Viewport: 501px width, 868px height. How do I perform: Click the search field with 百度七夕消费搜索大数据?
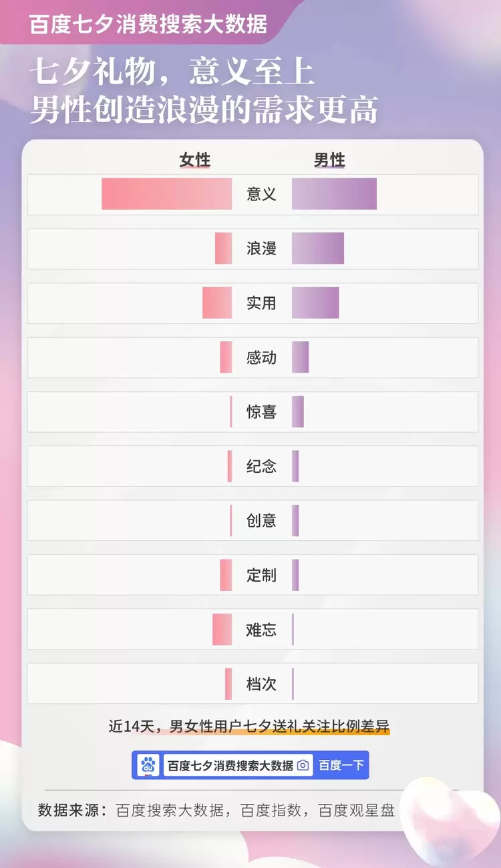[x=230, y=765]
